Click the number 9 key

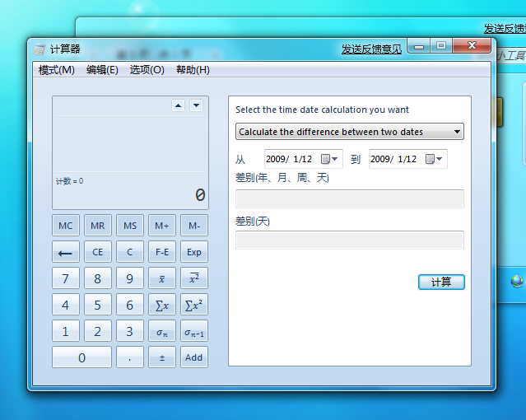(130, 278)
